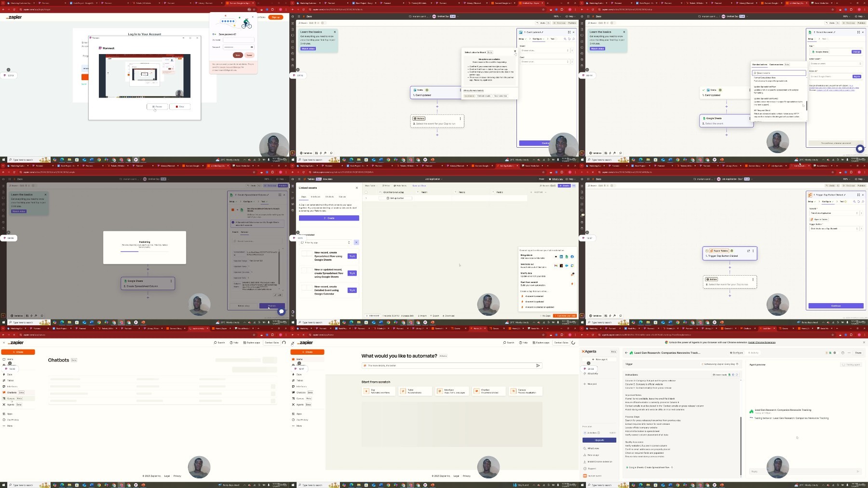Open three-dot menu on Zapier Tables trigger step
This screenshot has height=488, width=868.
point(753,251)
